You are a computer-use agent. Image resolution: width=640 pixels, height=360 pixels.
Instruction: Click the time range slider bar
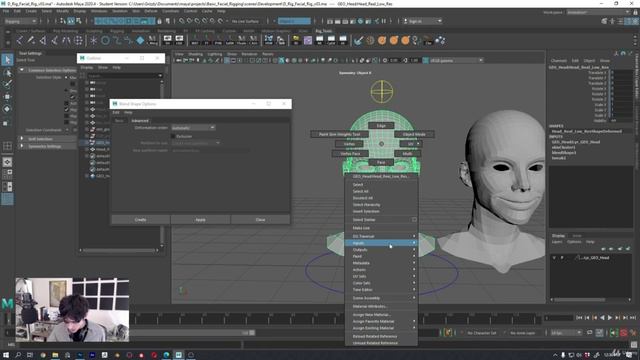click(192, 333)
